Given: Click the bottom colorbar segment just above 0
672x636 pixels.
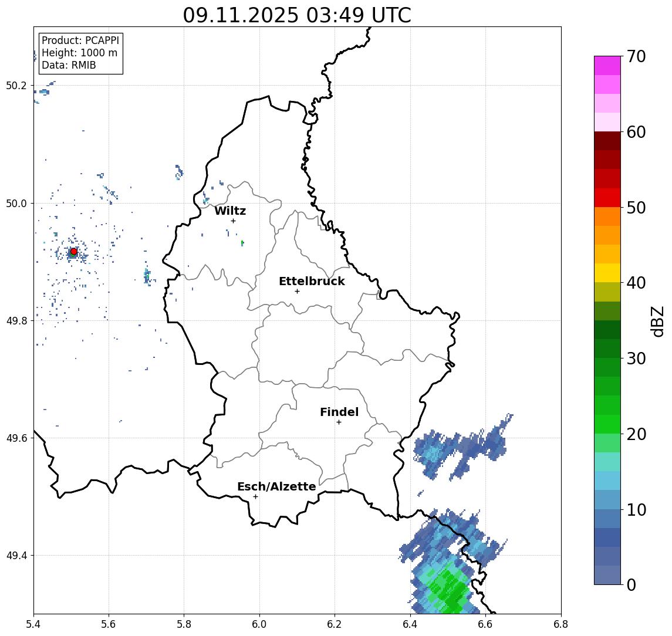Looking at the screenshot, I should 607,575.
